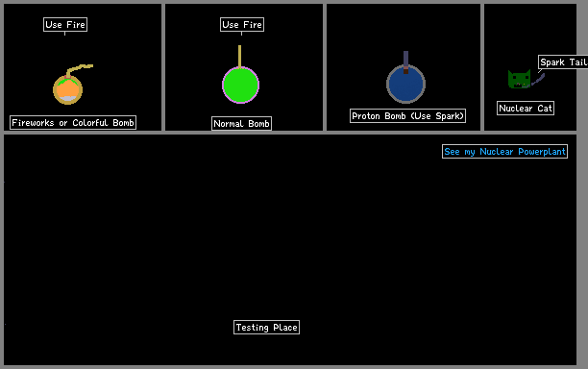Click the Nuclear Cat label
588x369 pixels.
click(x=526, y=109)
